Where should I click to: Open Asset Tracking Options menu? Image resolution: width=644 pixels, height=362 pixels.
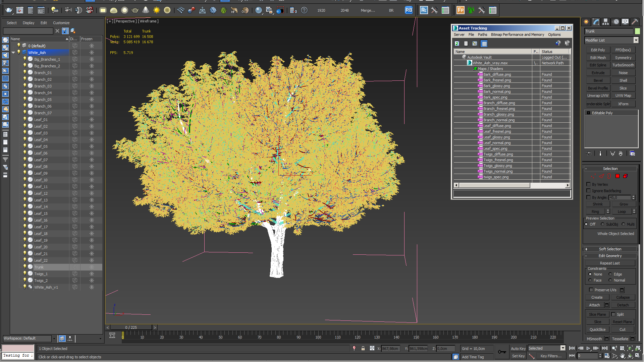coord(554,35)
